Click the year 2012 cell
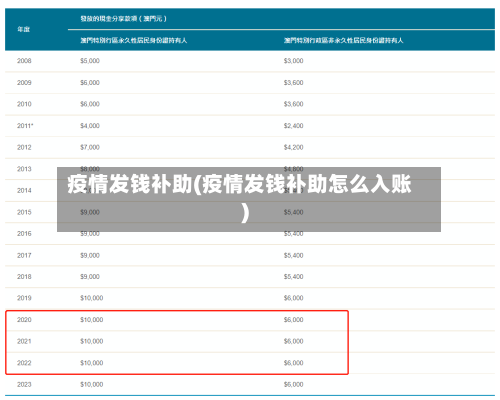The width and height of the screenshot is (500, 400). pyautogui.click(x=24, y=147)
